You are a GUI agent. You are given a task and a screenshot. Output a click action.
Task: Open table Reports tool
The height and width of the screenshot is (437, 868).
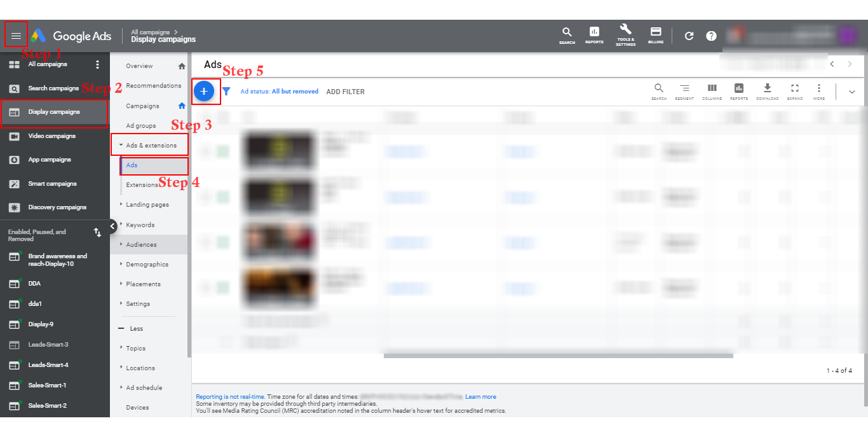tap(739, 92)
